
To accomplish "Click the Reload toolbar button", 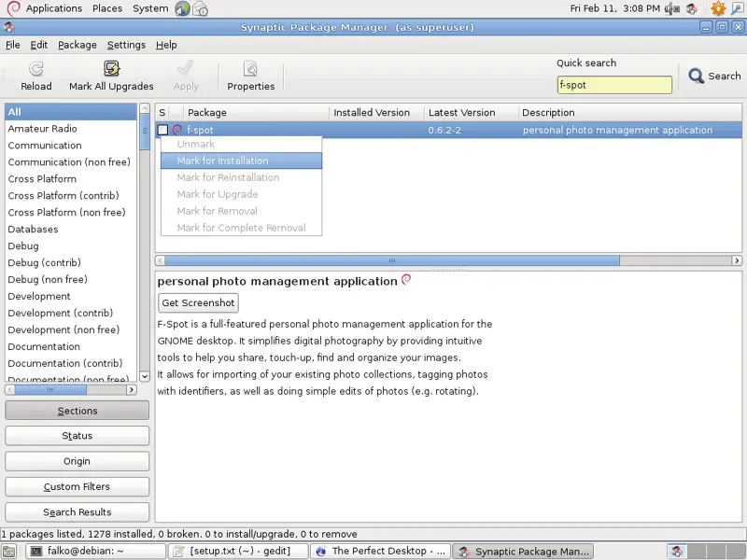I will click(x=36, y=77).
